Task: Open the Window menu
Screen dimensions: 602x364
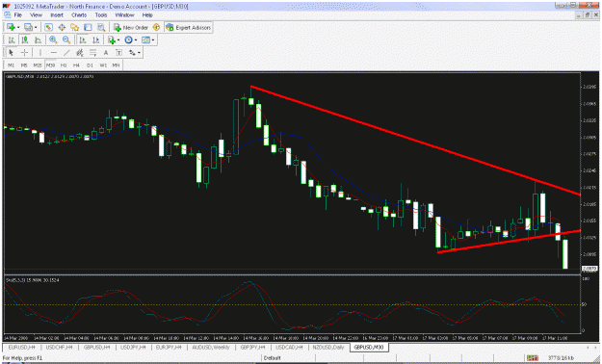Action: click(x=125, y=15)
